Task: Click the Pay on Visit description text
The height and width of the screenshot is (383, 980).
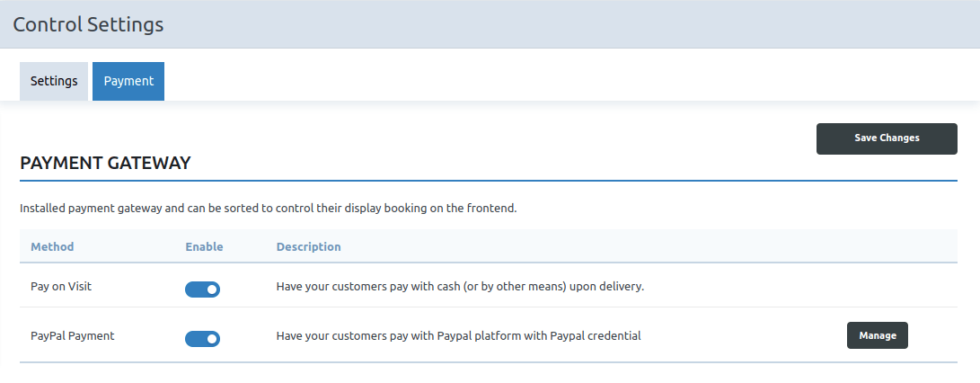Action: (x=460, y=287)
